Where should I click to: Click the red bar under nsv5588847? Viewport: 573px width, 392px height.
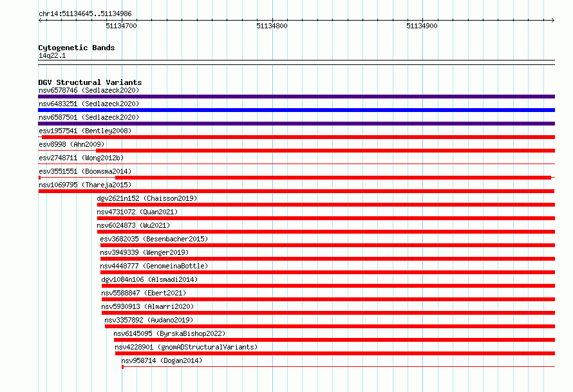click(x=328, y=299)
